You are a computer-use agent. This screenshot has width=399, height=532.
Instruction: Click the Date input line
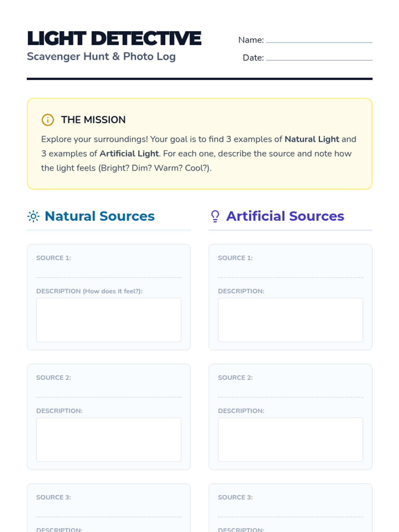(319, 57)
